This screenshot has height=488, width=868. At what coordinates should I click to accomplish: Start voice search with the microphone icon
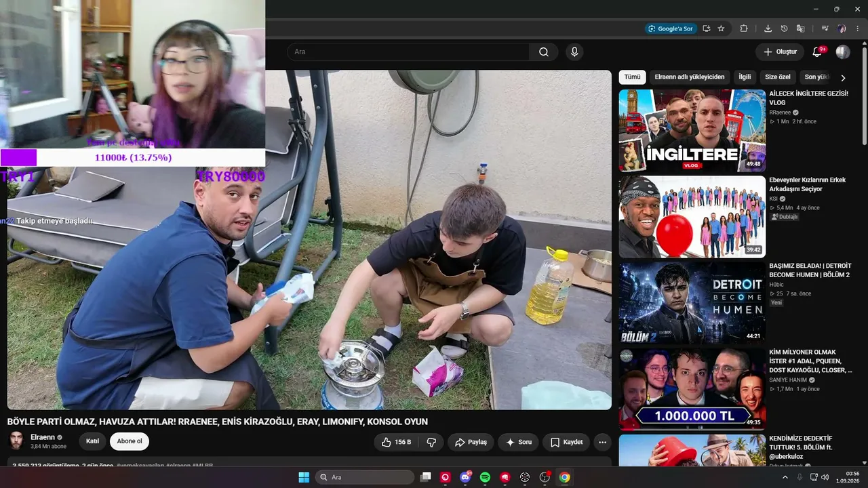point(574,52)
